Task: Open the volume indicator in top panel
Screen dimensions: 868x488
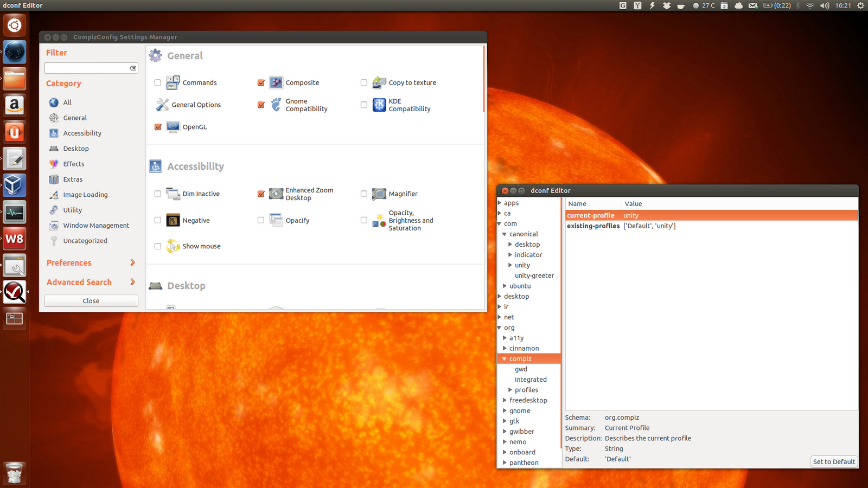Action: pos(825,5)
